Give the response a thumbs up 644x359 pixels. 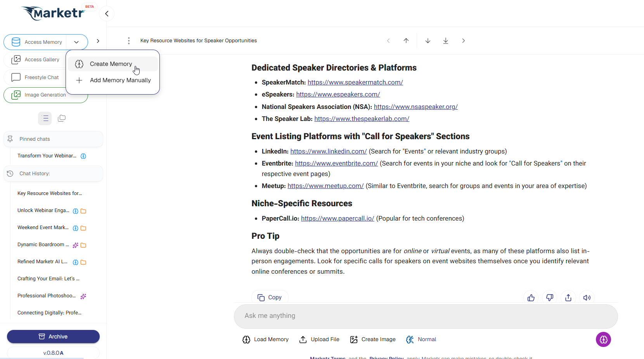[531, 298]
